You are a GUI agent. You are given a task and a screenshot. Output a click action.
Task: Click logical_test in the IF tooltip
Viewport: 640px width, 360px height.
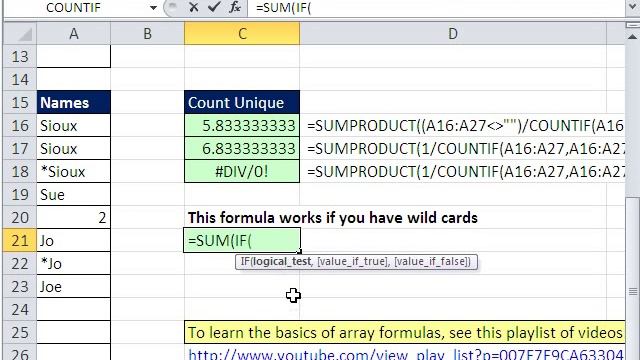[x=282, y=261]
